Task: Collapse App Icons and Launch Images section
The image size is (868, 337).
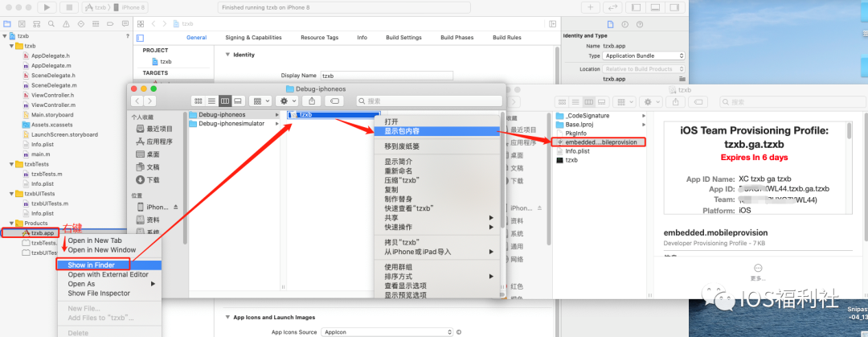Action: (227, 318)
